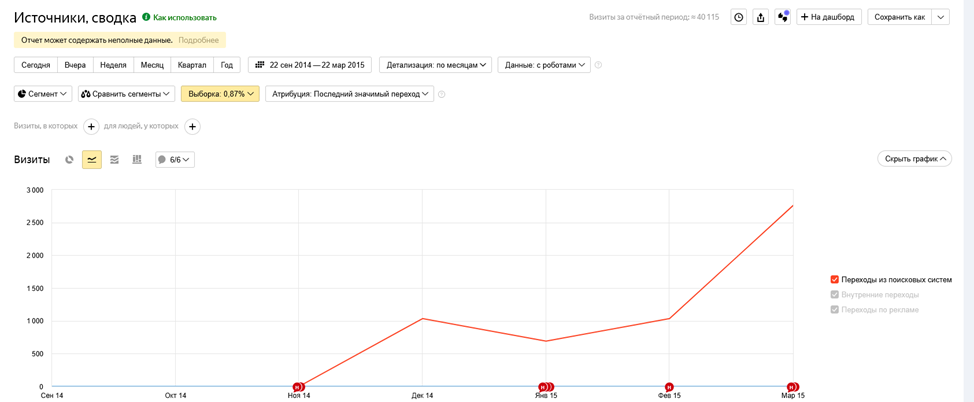Add a visit condition with plus button
Screen dimensions: 974x402
click(x=91, y=127)
